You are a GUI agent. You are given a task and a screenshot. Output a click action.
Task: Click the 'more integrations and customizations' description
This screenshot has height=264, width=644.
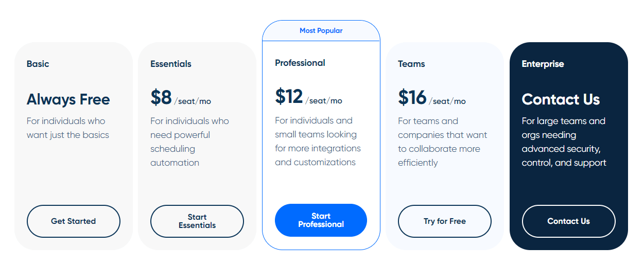pos(317,155)
